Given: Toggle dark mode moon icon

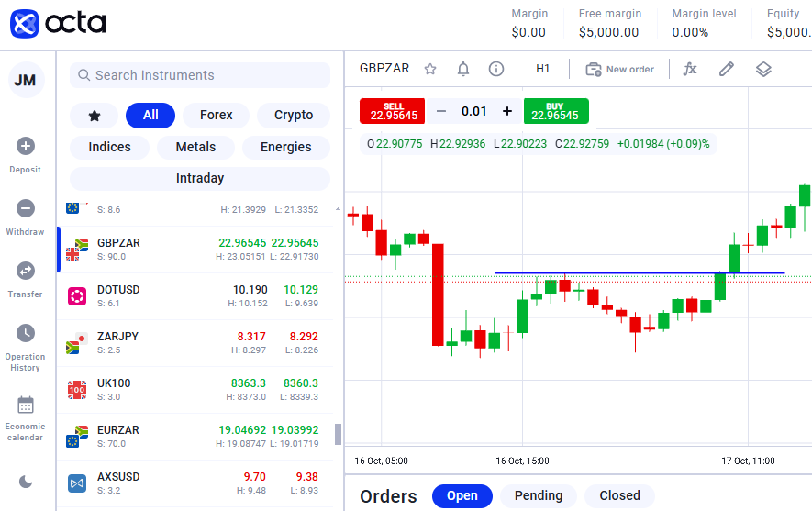Looking at the screenshot, I should point(26,482).
